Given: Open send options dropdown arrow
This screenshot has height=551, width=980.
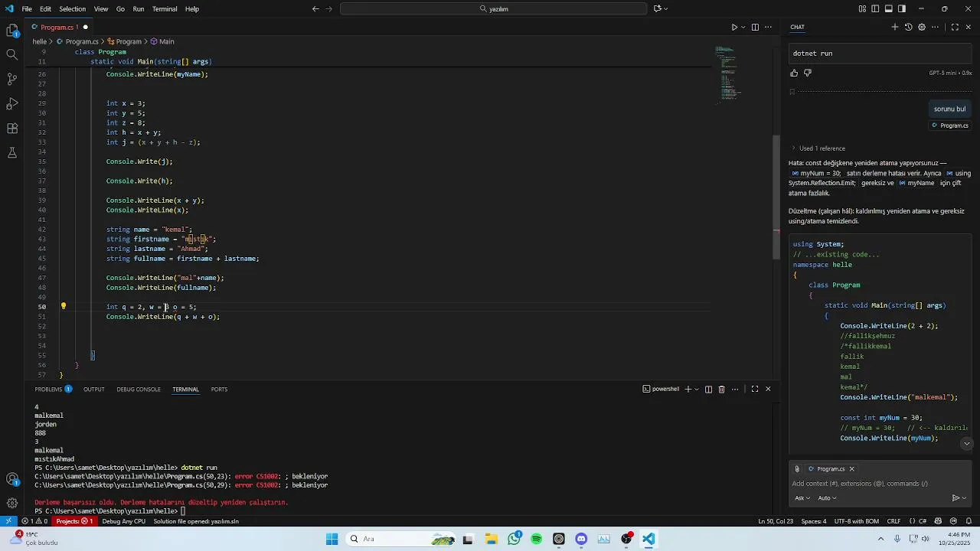Looking at the screenshot, I should (965, 497).
